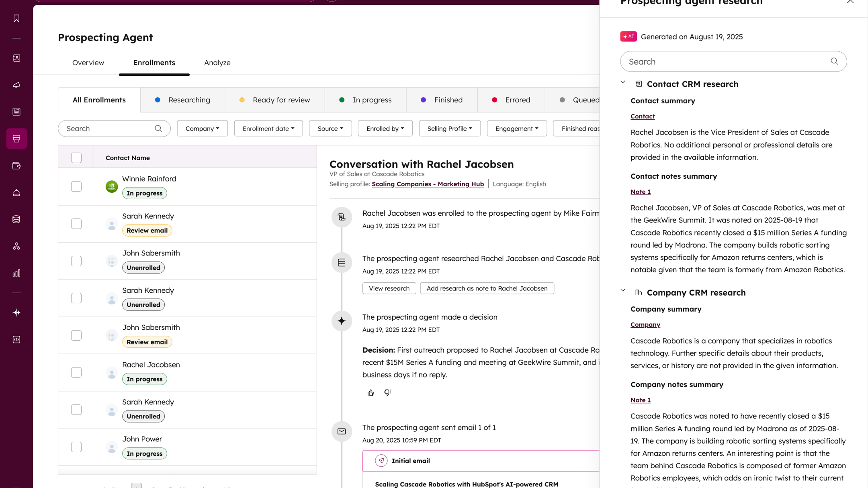The height and width of the screenshot is (488, 868).
Task: Click the thumbs up icon under the decision
Action: point(371,392)
